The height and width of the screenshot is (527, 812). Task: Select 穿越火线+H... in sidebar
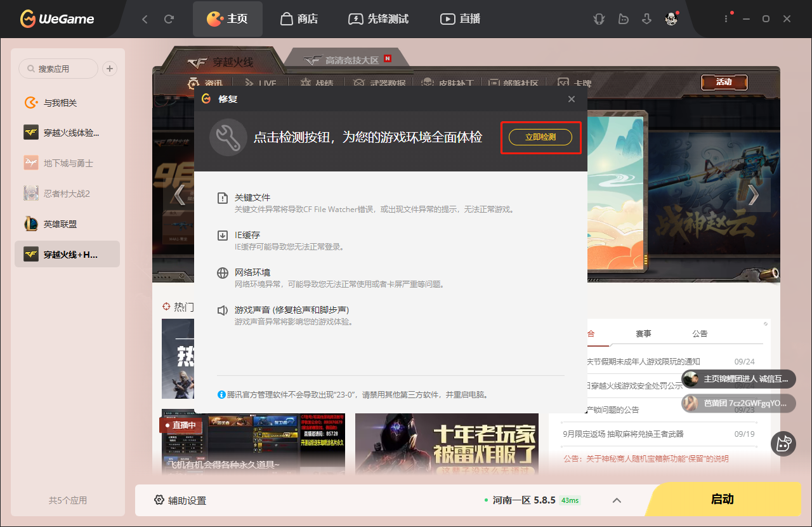[67, 254]
